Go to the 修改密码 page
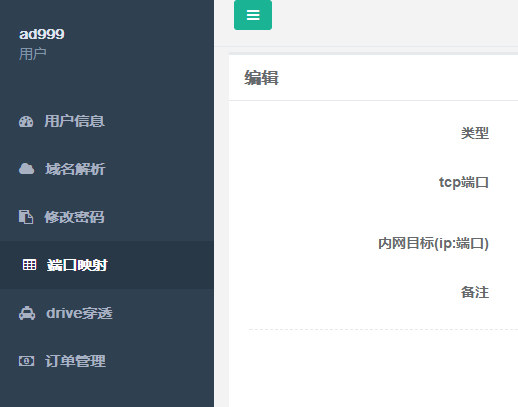 click(x=107, y=217)
